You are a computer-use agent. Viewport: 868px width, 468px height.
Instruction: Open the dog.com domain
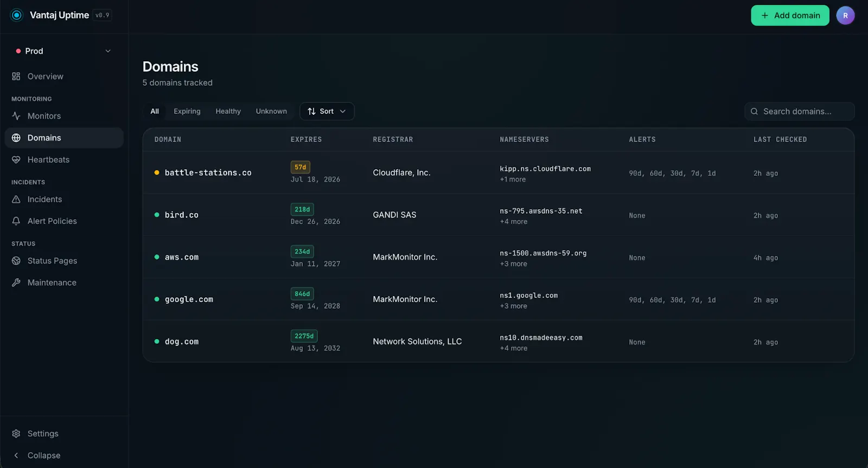(182, 342)
